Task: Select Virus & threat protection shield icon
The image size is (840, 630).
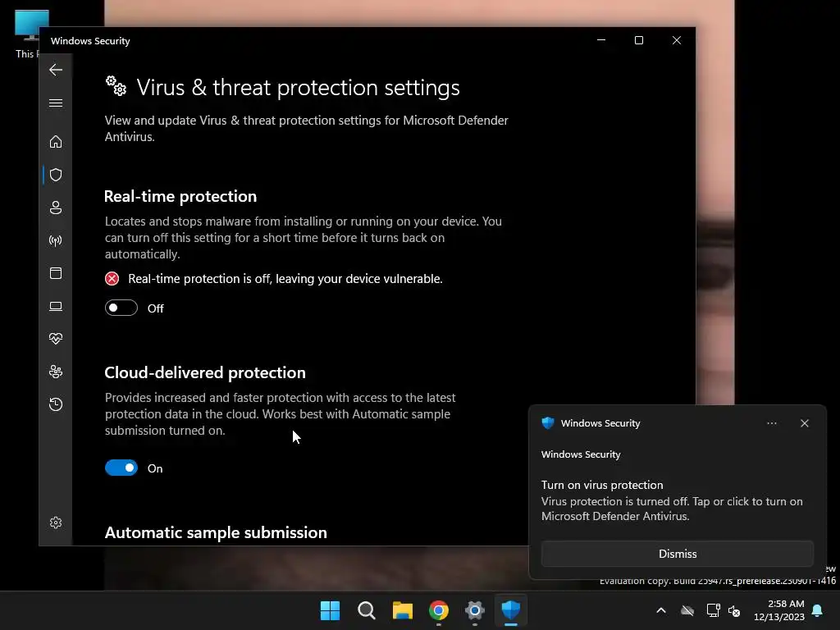Action: pyautogui.click(x=56, y=175)
